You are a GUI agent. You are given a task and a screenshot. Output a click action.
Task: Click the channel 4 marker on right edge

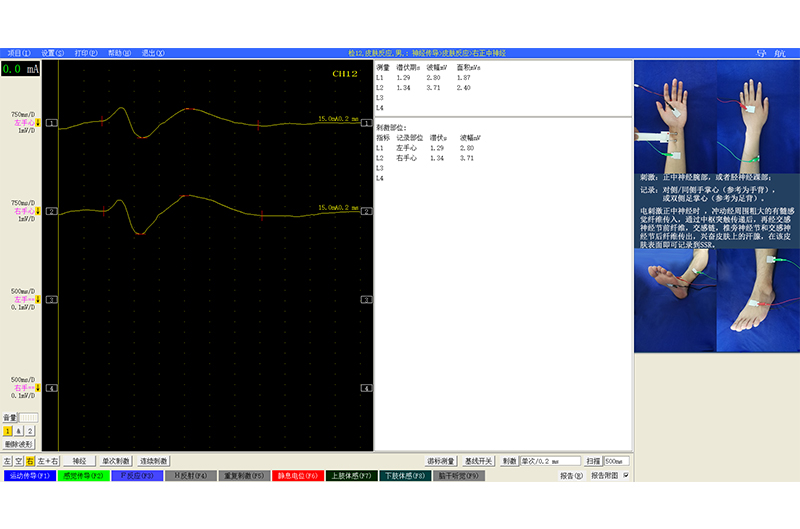pyautogui.click(x=366, y=388)
